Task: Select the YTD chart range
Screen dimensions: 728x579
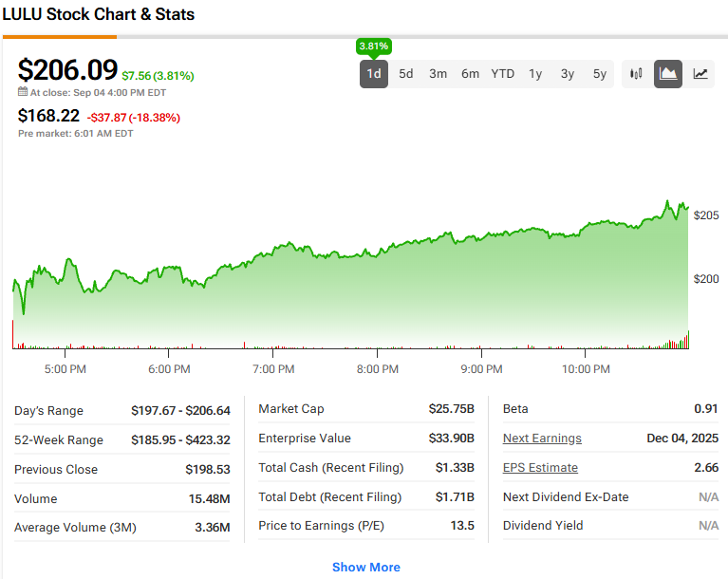Action: click(503, 74)
